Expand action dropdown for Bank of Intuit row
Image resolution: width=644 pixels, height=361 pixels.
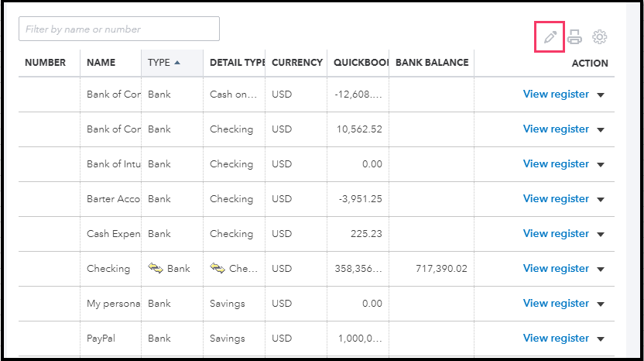(601, 165)
